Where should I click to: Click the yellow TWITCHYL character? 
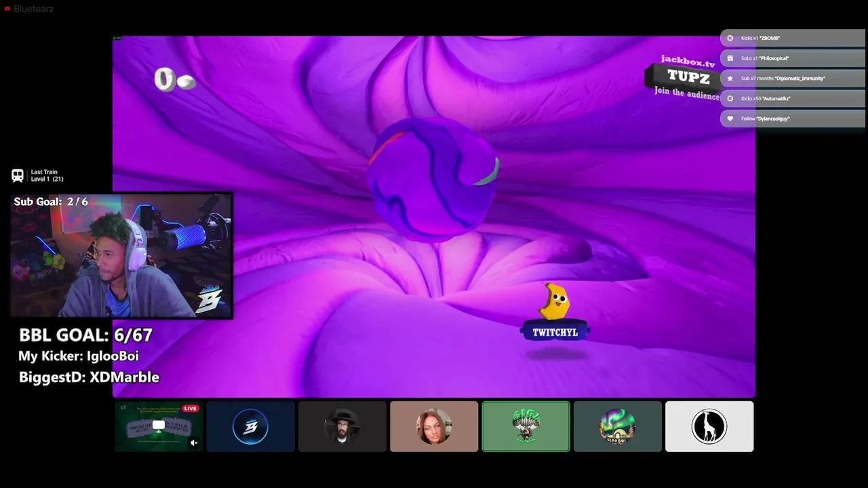555,302
